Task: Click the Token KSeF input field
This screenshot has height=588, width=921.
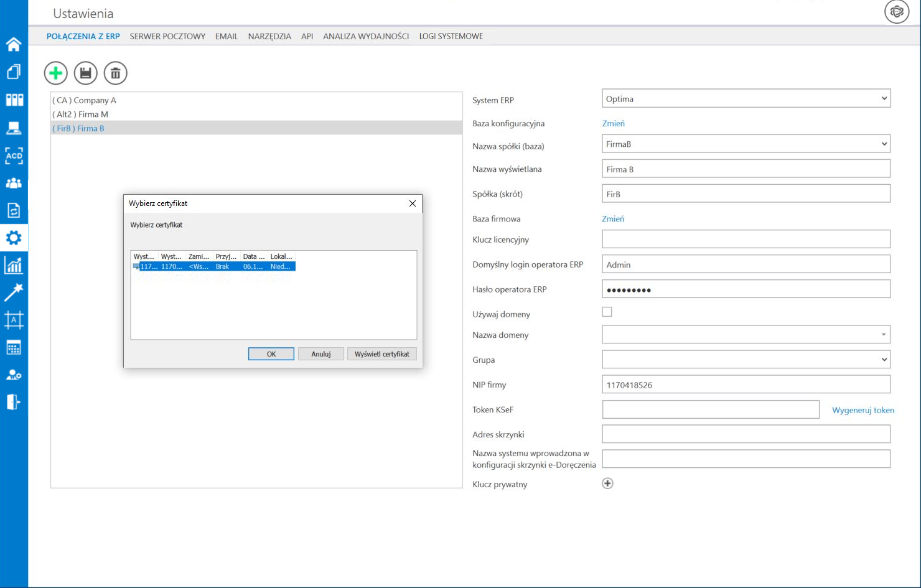Action: [710, 409]
